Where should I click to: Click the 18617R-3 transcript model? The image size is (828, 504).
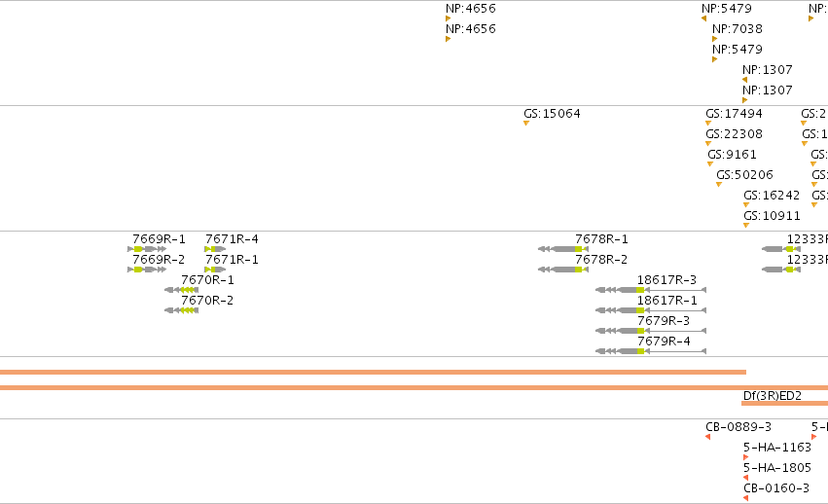click(651, 290)
